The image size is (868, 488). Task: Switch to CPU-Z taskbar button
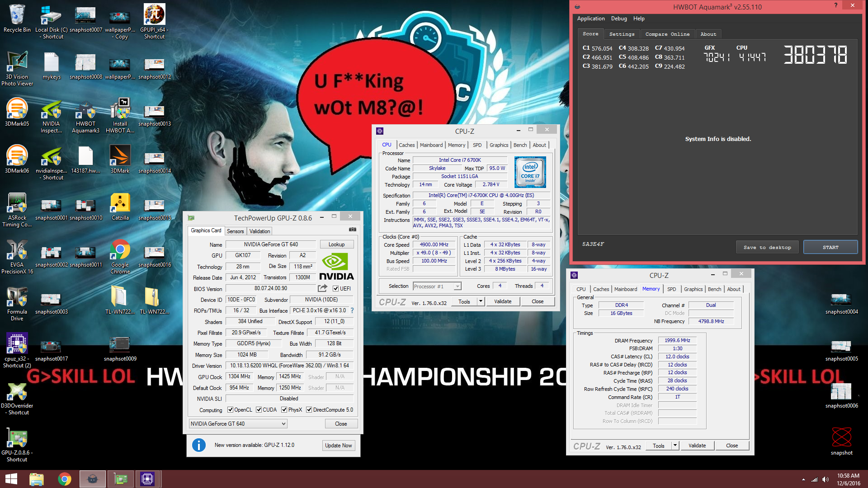click(147, 479)
